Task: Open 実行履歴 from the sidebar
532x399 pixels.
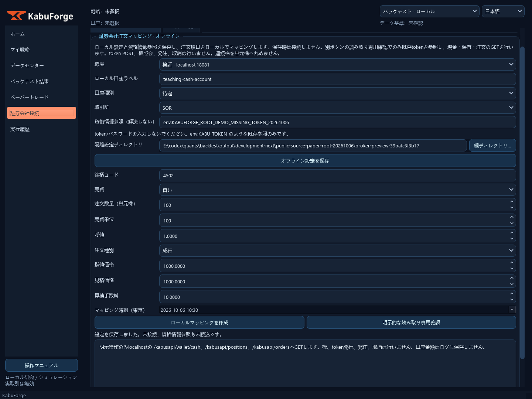Action: pos(41,129)
